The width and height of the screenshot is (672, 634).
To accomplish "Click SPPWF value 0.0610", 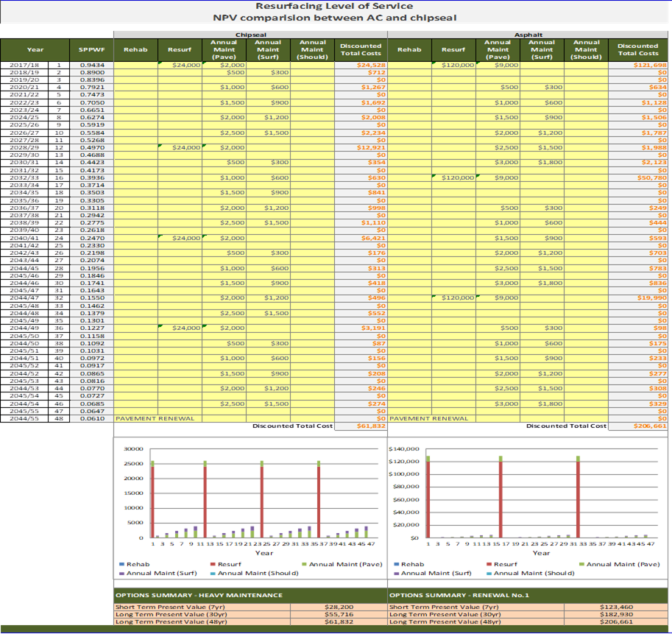I will pyautogui.click(x=92, y=418).
